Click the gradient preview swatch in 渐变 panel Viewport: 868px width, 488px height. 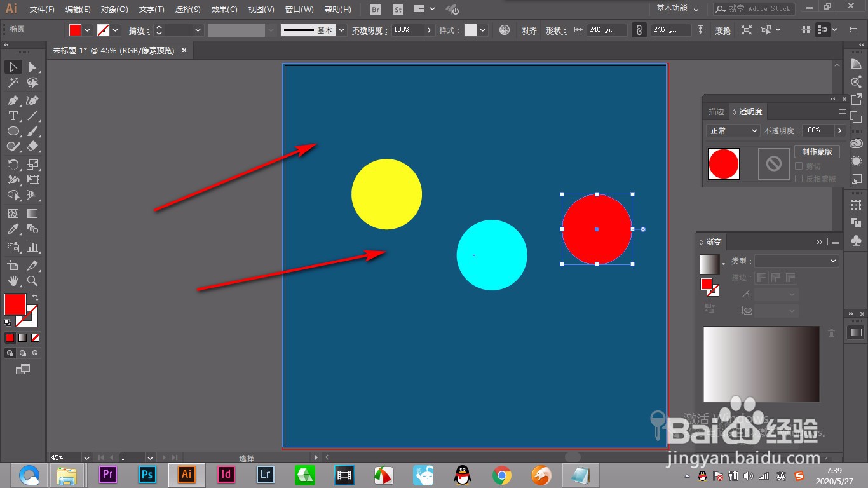(709, 264)
